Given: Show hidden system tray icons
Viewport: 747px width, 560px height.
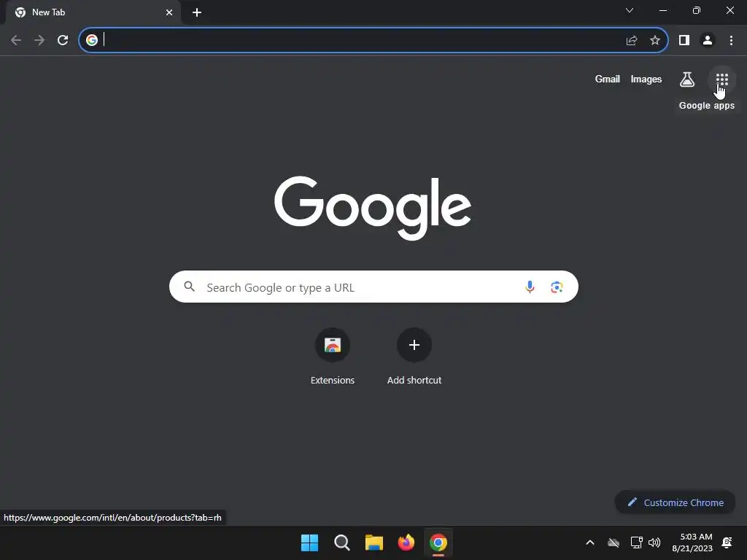Looking at the screenshot, I should [589, 542].
